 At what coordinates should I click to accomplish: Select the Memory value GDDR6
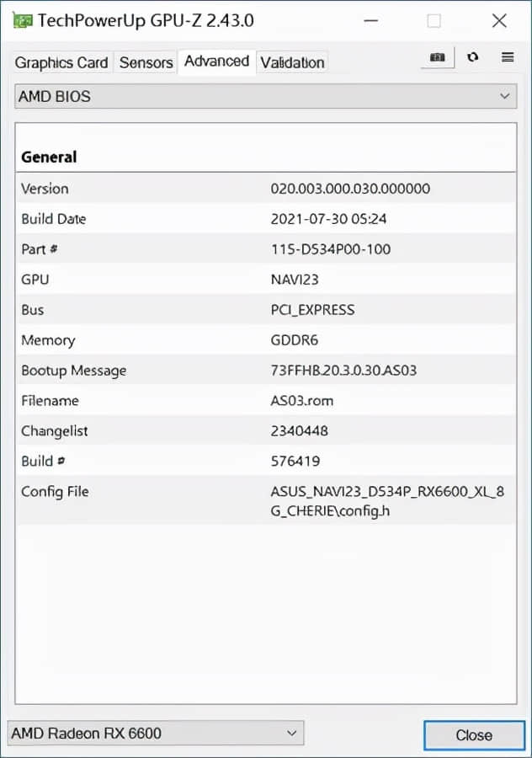click(x=295, y=340)
